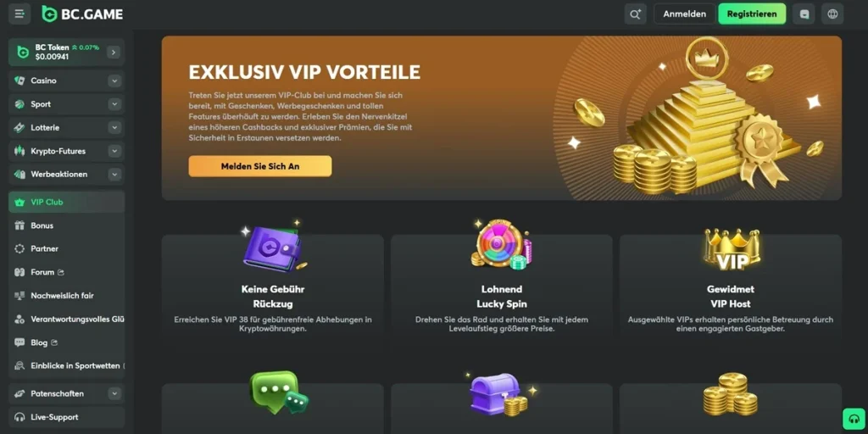
Task: Click the purple wallet icon on Keine Gebühr card
Action: pyautogui.click(x=274, y=247)
